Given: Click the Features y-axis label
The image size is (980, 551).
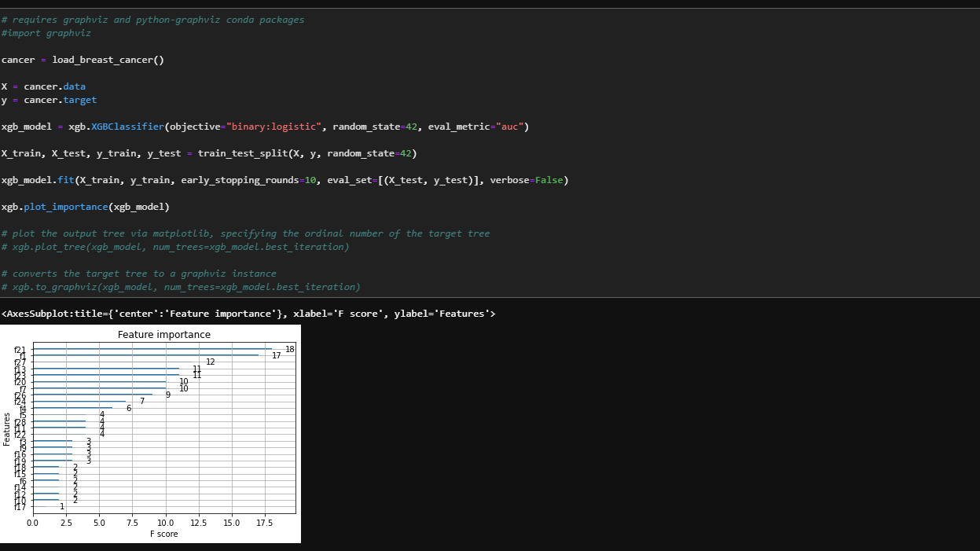Looking at the screenshot, I should coord(7,429).
